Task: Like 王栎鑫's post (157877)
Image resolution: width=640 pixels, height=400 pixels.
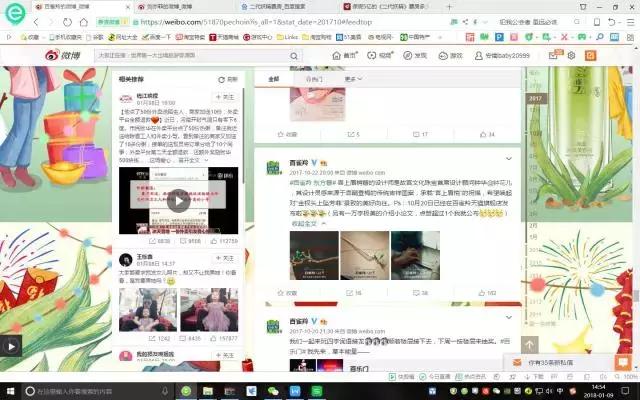Action: click(224, 338)
